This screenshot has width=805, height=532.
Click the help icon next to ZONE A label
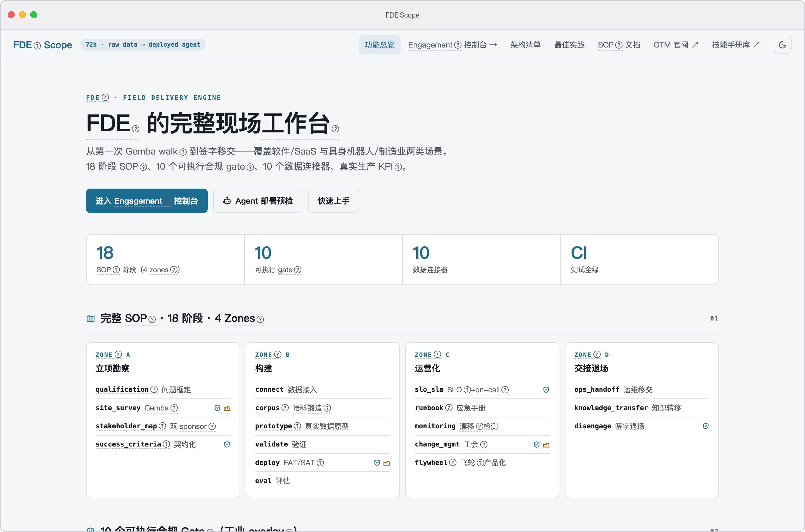pos(118,355)
